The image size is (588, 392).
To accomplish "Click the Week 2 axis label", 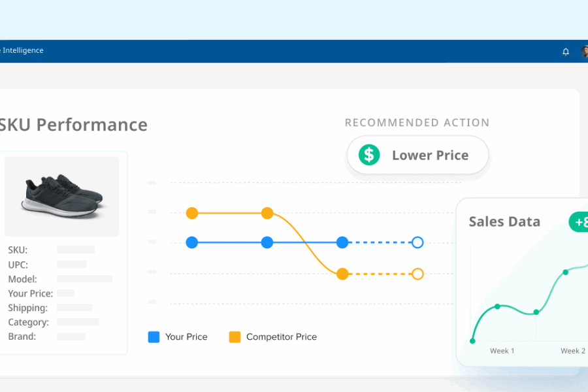I will pos(572,351).
